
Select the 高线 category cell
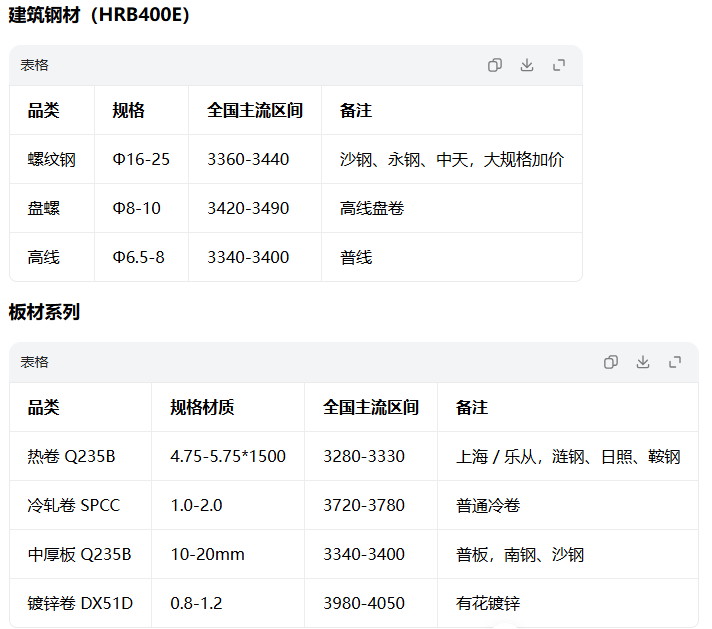point(52,258)
